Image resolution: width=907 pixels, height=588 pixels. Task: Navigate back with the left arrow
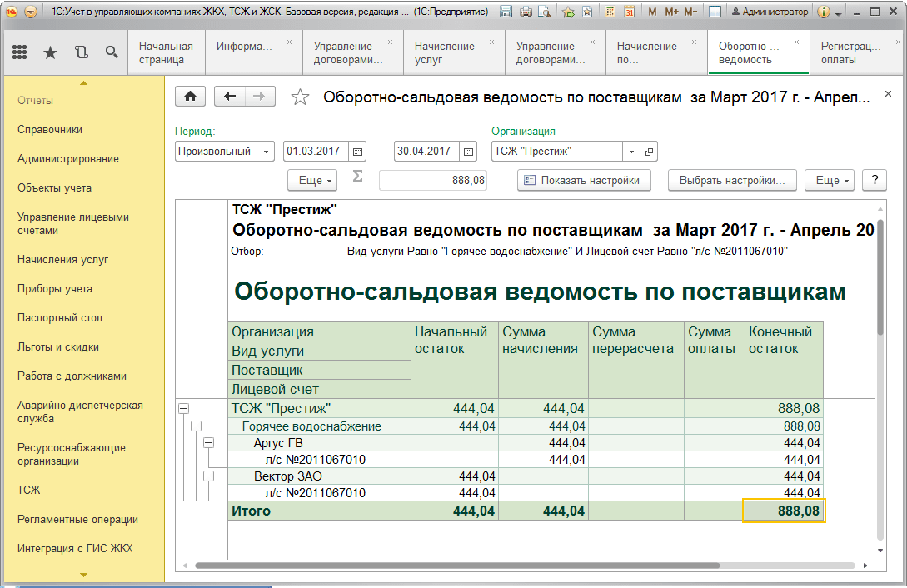[230, 97]
